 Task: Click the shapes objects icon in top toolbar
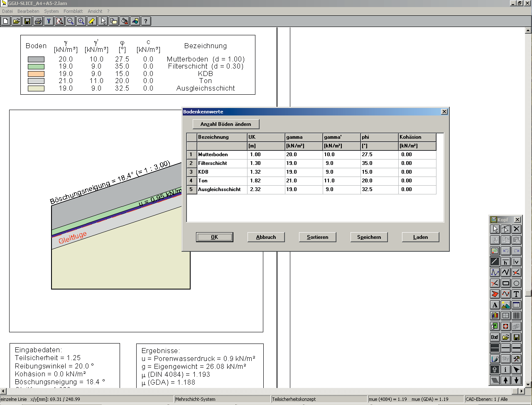[135, 21]
